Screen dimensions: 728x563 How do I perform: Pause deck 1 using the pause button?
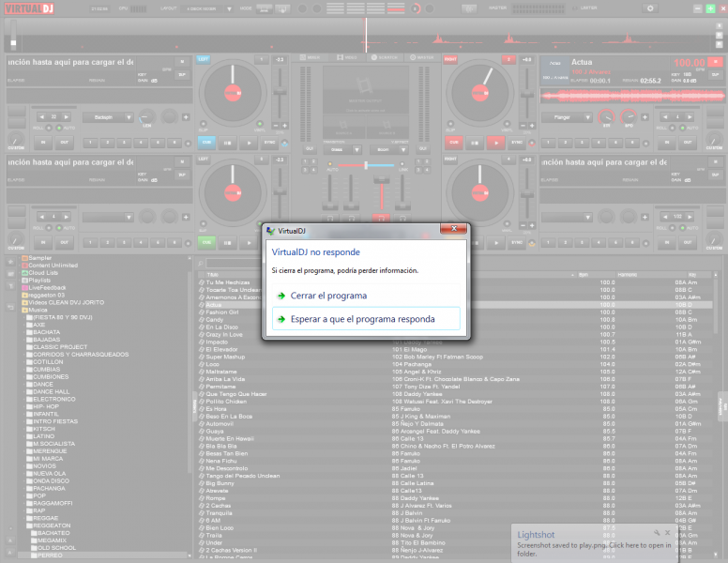pyautogui.click(x=227, y=143)
